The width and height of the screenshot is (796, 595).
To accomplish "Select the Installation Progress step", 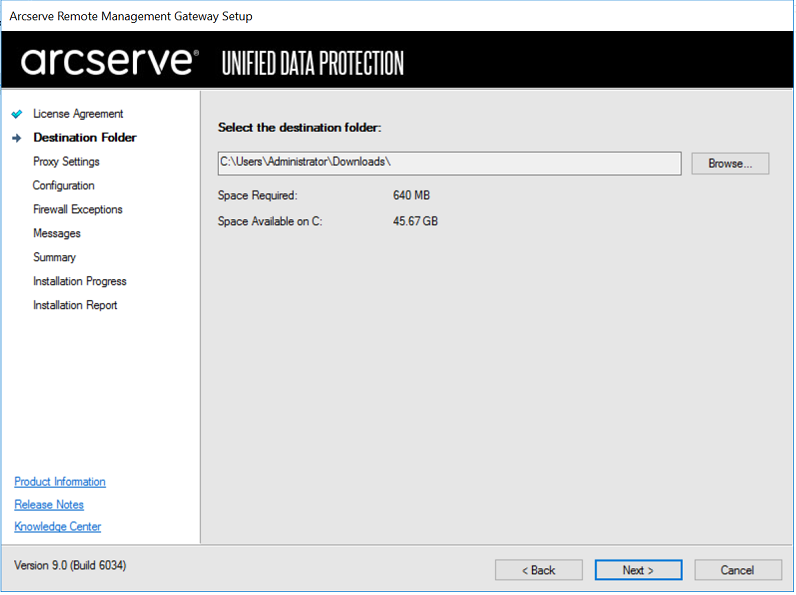I will pos(80,281).
